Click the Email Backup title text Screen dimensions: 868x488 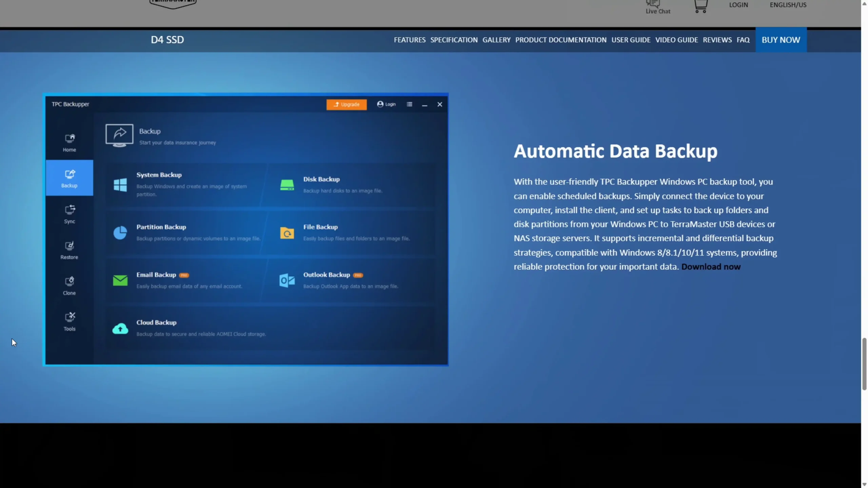click(x=156, y=275)
